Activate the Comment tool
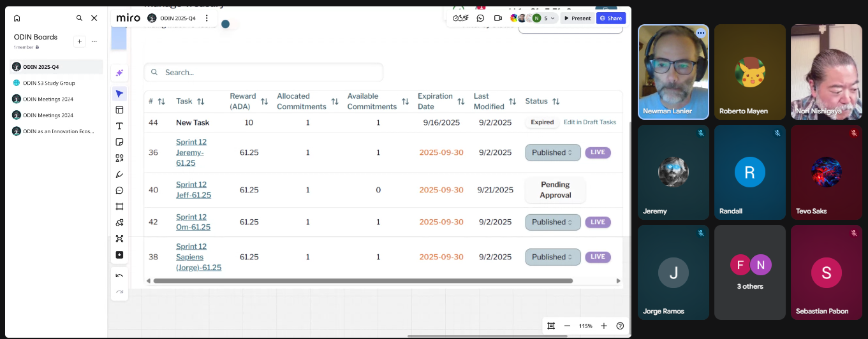 tap(119, 191)
